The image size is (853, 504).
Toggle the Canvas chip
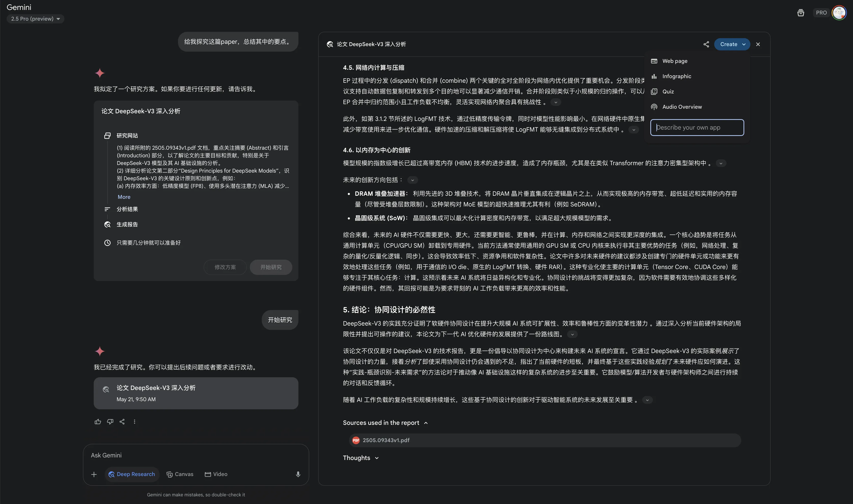pos(180,474)
